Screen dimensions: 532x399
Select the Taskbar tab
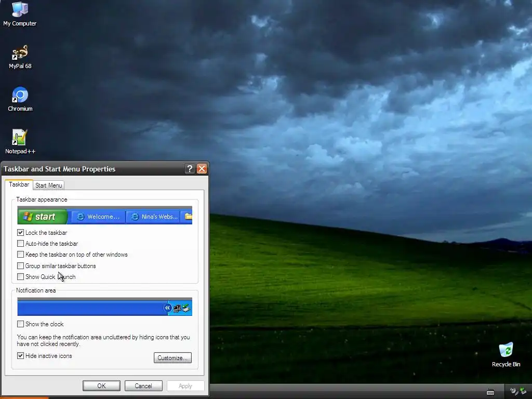(19, 184)
